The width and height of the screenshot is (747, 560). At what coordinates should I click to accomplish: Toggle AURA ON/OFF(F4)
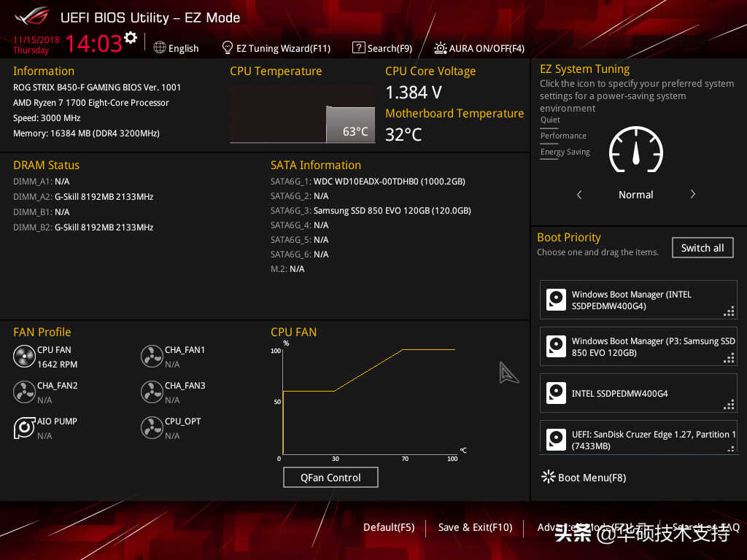tap(487, 48)
